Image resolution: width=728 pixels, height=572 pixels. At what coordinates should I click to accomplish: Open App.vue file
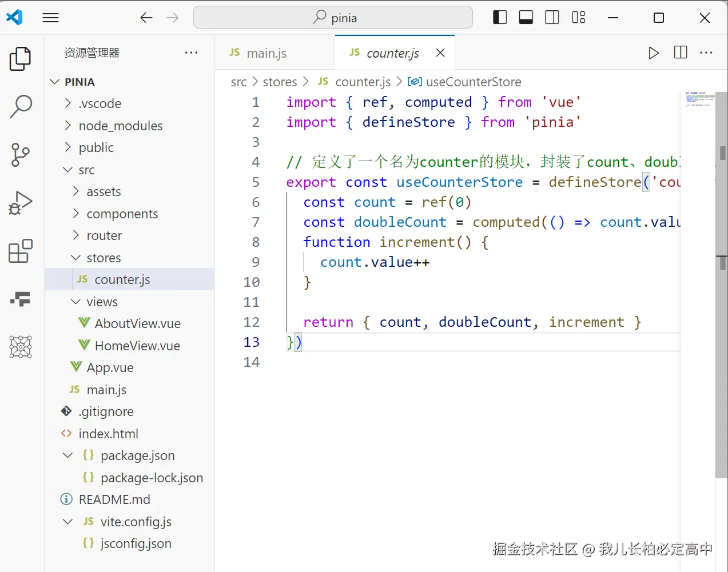pos(129,367)
